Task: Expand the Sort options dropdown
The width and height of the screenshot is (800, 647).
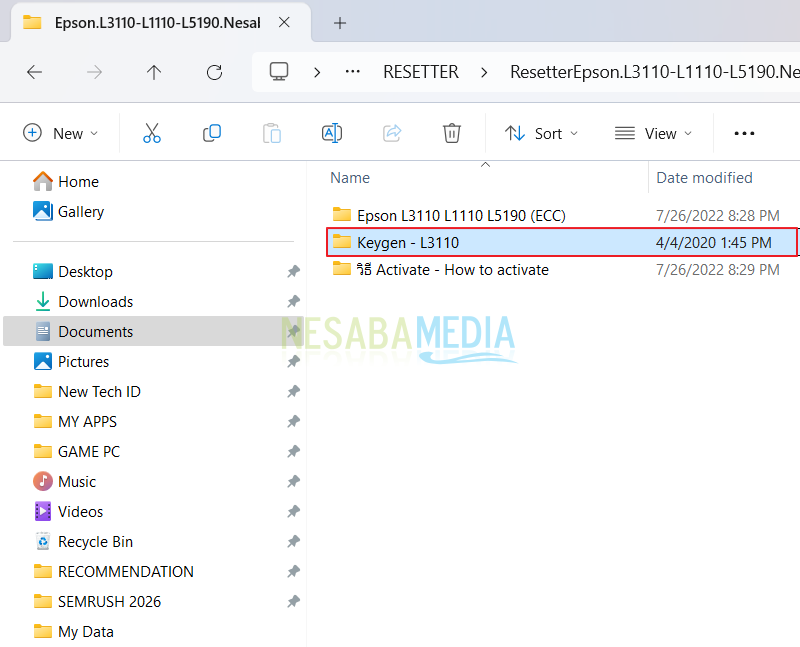Action: click(x=541, y=133)
